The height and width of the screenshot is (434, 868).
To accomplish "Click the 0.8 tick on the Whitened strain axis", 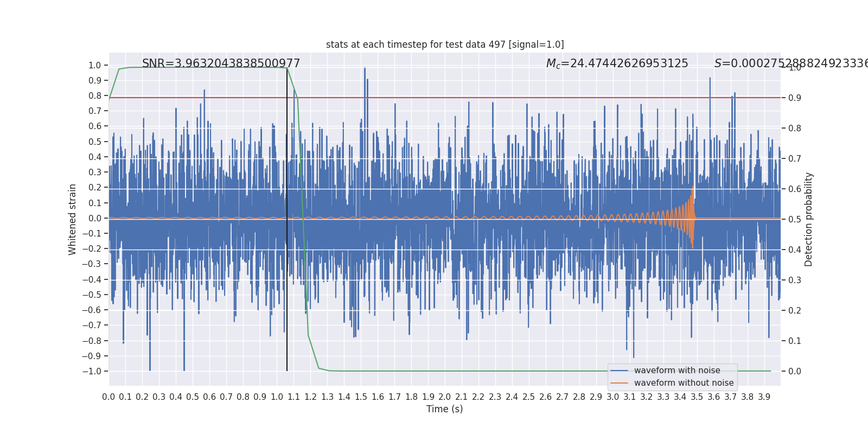I will [x=95, y=95].
